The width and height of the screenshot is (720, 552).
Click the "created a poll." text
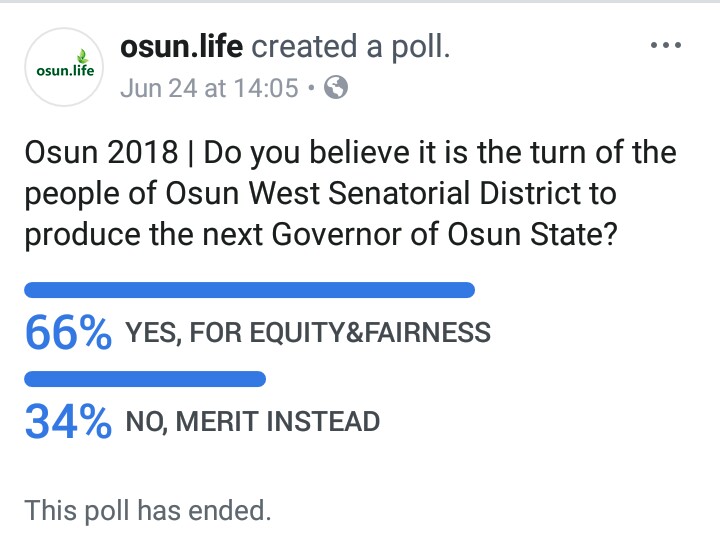pyautogui.click(x=351, y=47)
